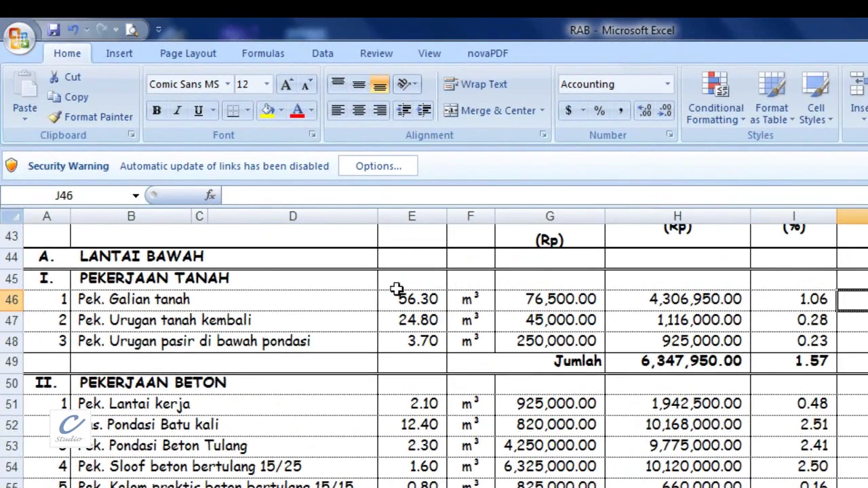Image resolution: width=868 pixels, height=488 pixels.
Task: Open the Font Color dropdown arrow
Action: (311, 110)
